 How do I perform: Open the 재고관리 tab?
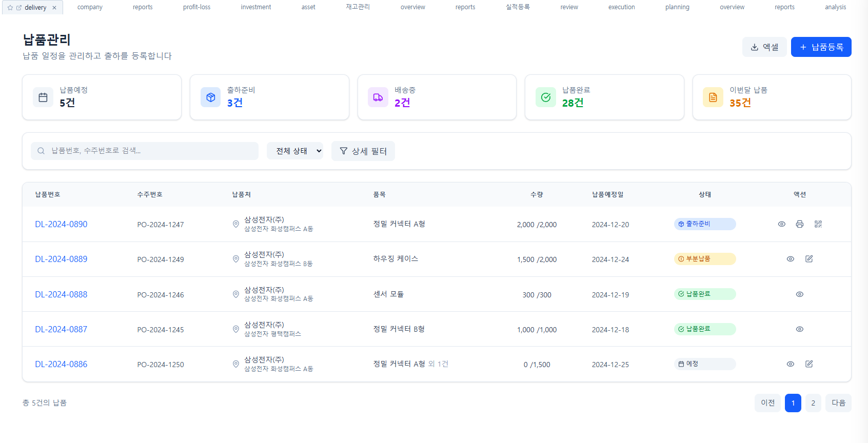358,7
